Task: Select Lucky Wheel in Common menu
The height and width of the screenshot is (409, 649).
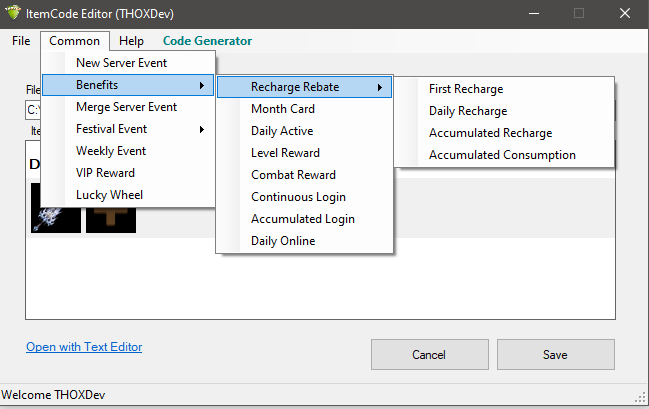Action: [x=109, y=195]
